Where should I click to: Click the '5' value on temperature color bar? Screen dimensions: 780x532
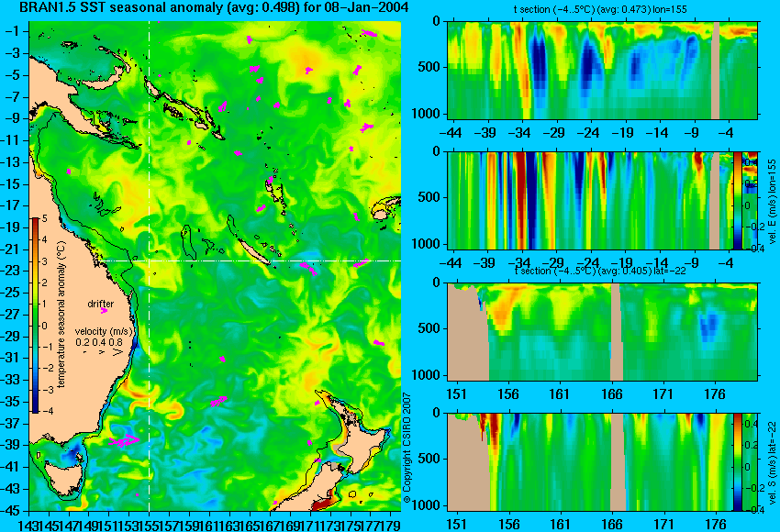(x=44, y=218)
